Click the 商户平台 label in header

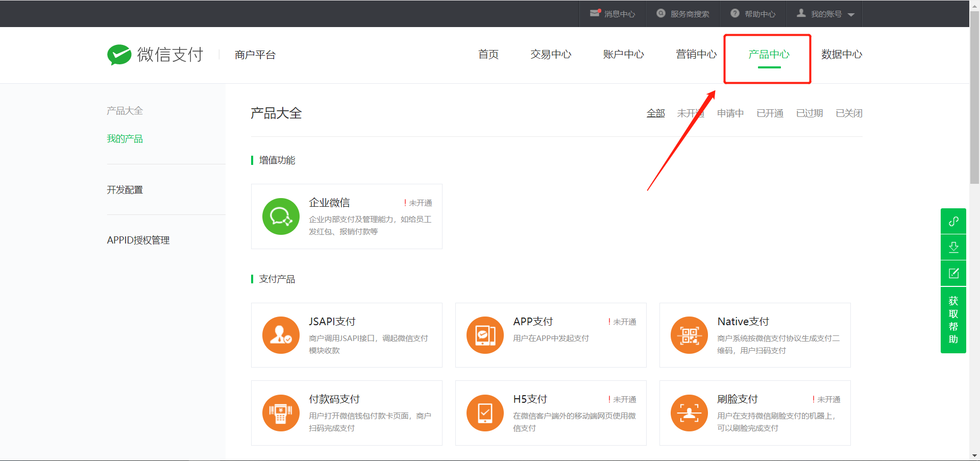pyautogui.click(x=255, y=55)
